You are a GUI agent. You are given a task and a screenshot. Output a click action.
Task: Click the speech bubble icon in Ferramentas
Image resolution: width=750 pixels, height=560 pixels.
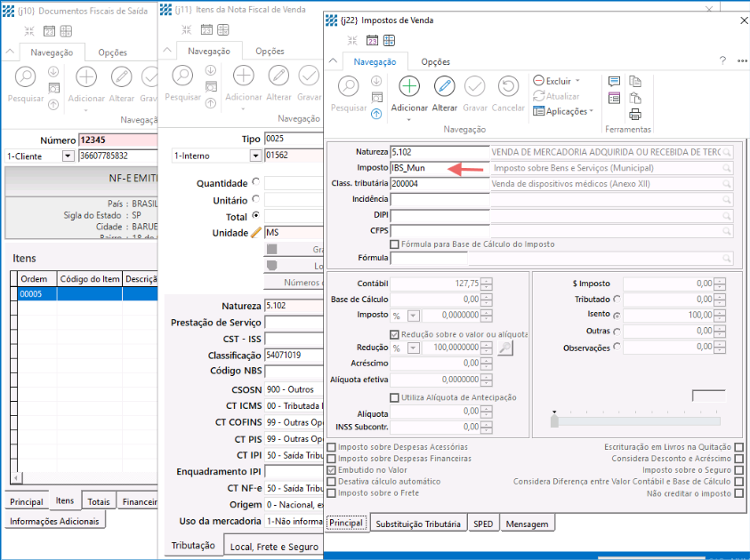click(x=614, y=81)
